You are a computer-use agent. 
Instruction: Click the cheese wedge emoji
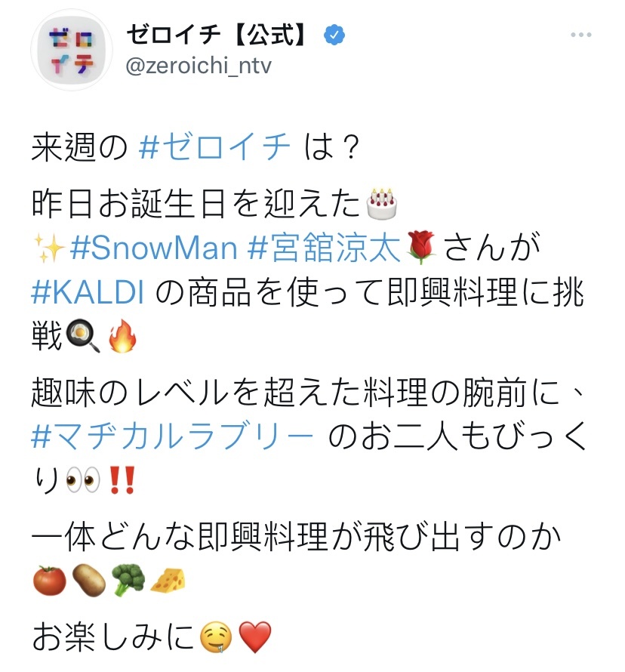tap(168, 580)
